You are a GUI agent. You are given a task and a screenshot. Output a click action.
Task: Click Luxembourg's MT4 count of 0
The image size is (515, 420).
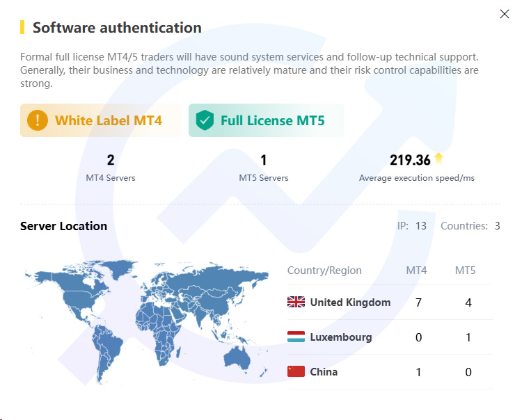click(418, 337)
